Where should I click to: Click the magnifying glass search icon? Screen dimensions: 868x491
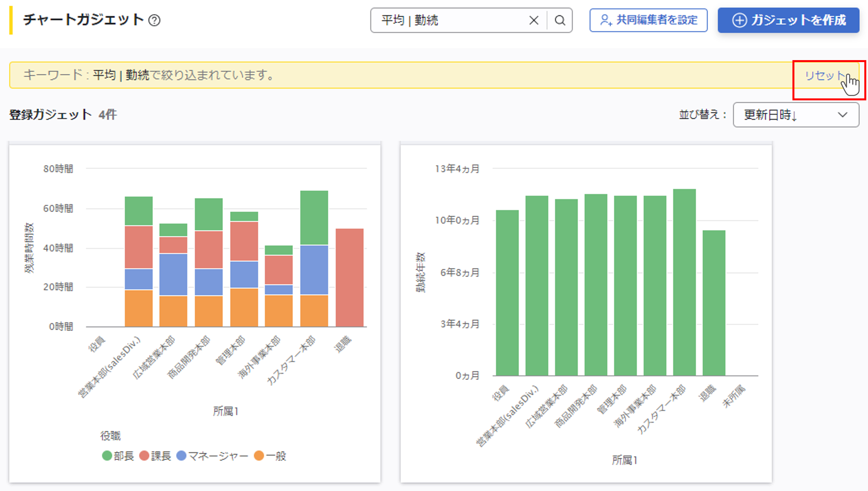[x=560, y=20]
